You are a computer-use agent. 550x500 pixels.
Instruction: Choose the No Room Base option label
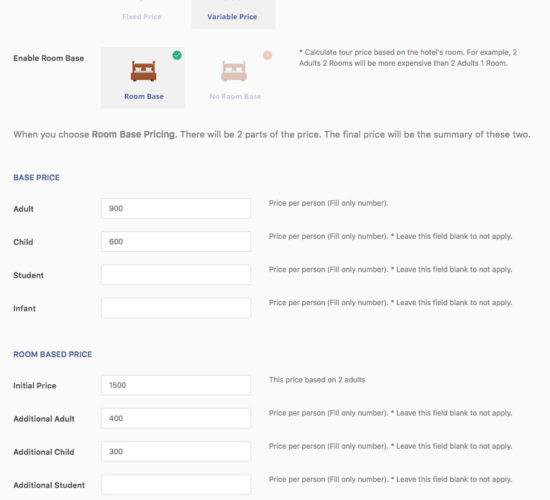tap(235, 96)
